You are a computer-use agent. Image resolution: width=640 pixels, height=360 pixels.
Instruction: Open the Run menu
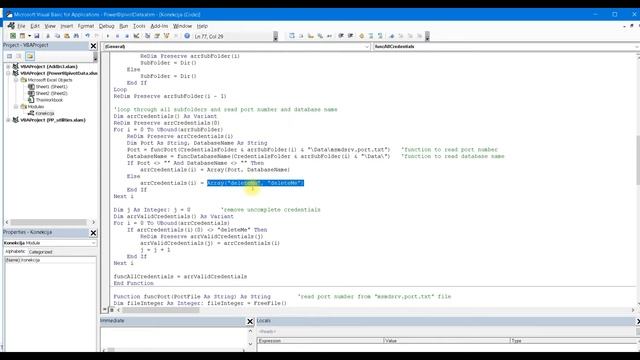pos(123,26)
